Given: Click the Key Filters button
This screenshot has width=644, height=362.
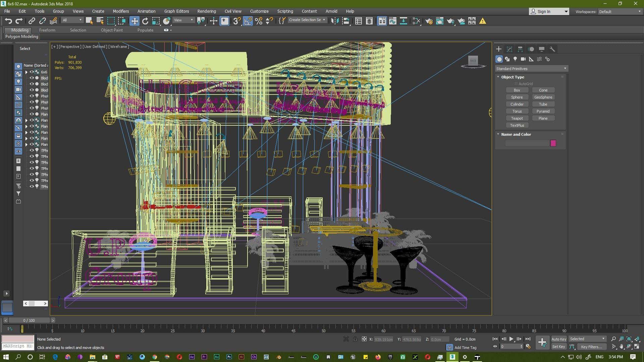Looking at the screenshot, I should tap(591, 347).
